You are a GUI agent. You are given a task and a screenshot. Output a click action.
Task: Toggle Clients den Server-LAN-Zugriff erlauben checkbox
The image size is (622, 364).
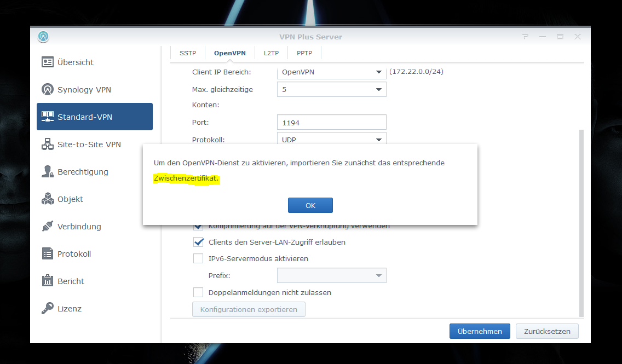(198, 242)
